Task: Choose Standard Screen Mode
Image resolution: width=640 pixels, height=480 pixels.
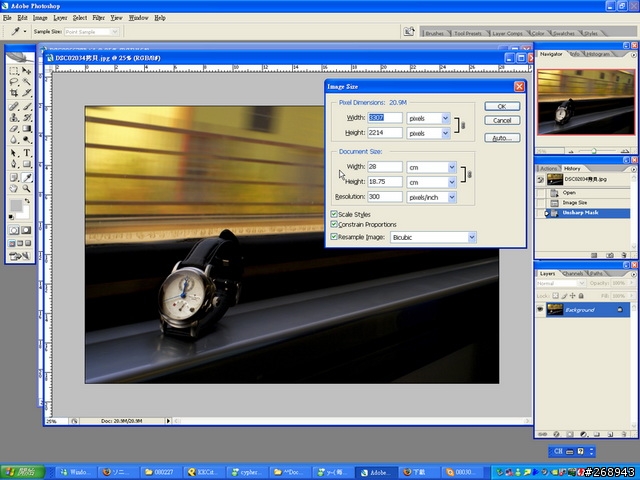Action: [12, 243]
